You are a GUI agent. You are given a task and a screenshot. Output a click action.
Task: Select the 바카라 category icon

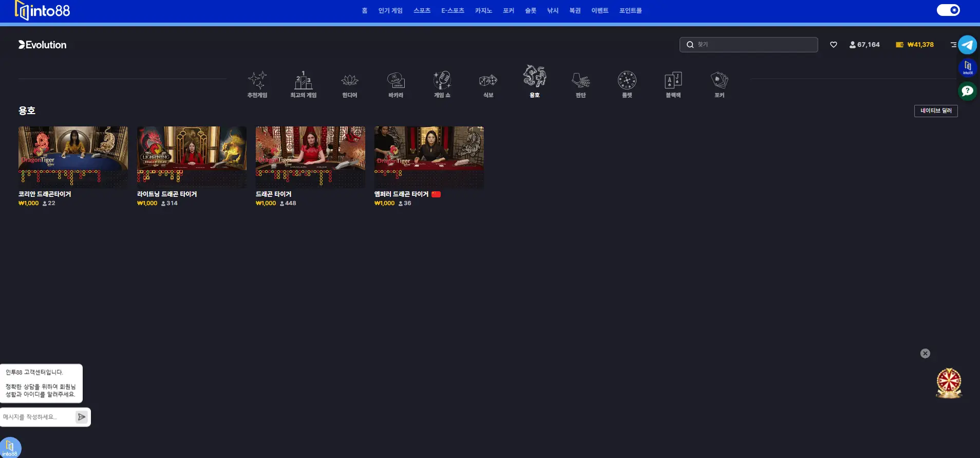click(396, 80)
